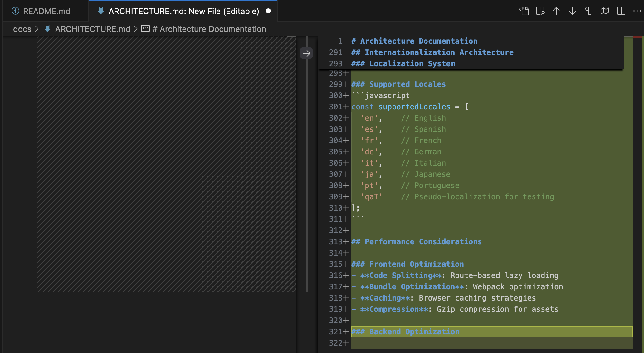Jump to sticky Localization System heading
Image resolution: width=644 pixels, height=353 pixels.
click(x=412, y=64)
